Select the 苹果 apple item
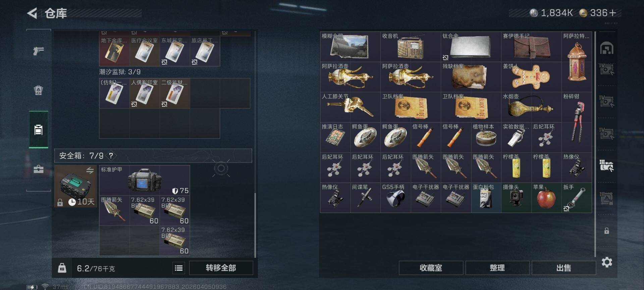 point(546,198)
